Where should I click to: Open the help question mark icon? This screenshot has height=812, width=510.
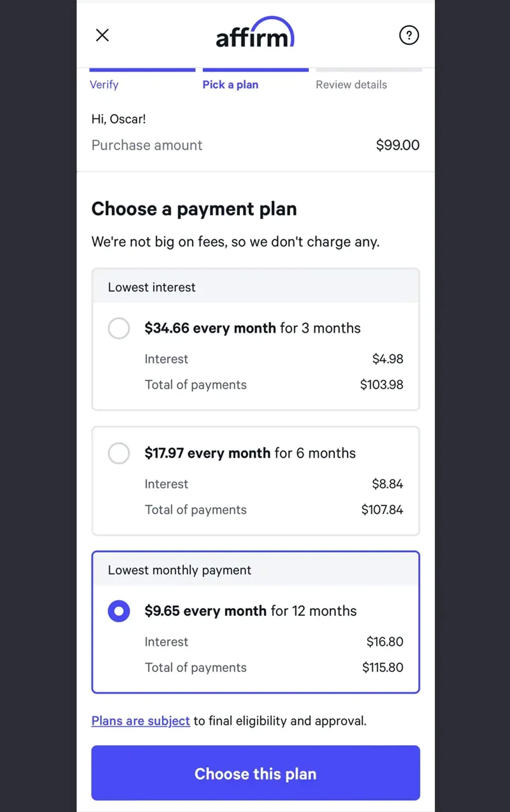409,35
